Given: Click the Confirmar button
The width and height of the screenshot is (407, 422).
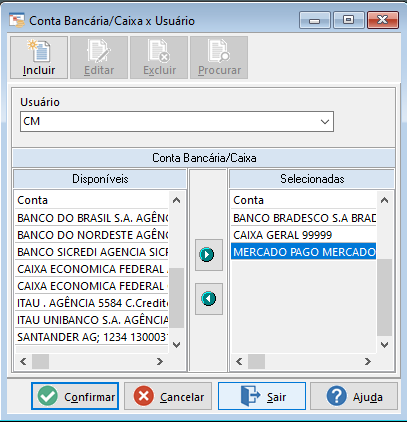Looking at the screenshot, I should [x=75, y=396].
